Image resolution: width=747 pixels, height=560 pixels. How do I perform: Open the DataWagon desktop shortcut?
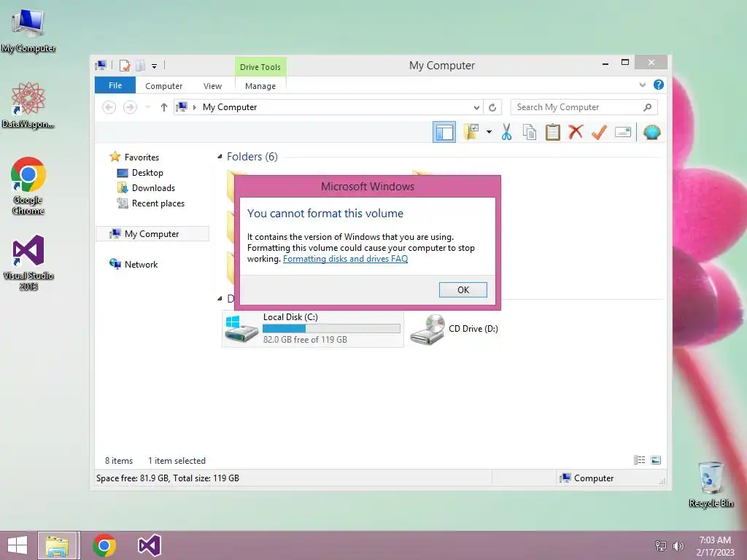[x=28, y=106]
